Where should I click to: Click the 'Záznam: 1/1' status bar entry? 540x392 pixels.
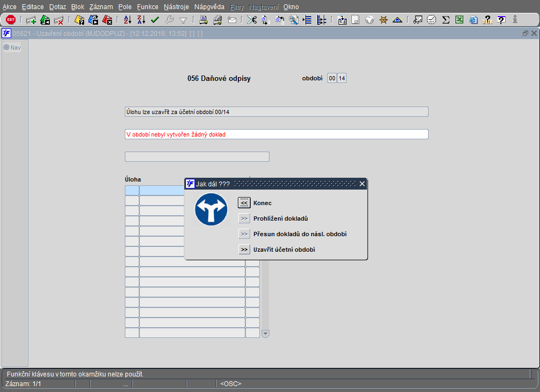(x=23, y=384)
